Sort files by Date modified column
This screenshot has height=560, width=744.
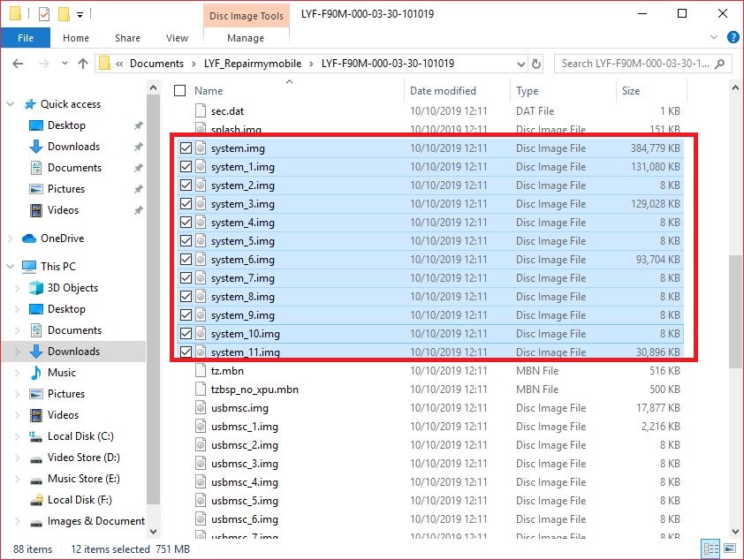pyautogui.click(x=444, y=91)
